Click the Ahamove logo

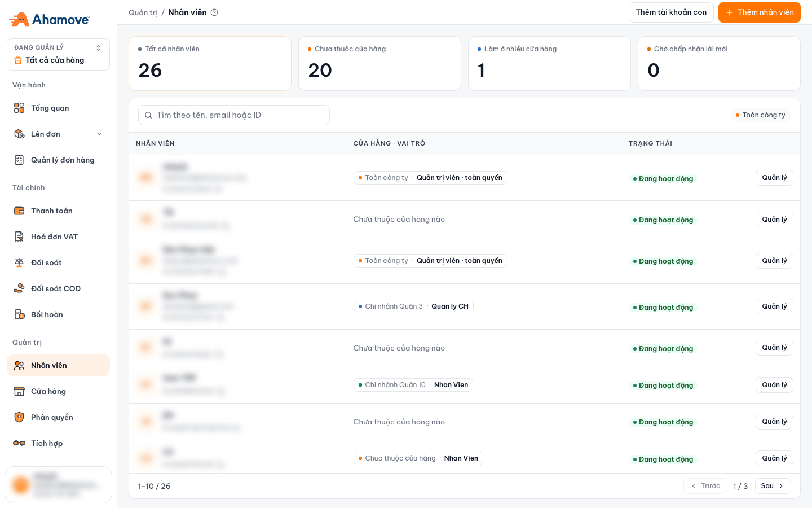50,19
